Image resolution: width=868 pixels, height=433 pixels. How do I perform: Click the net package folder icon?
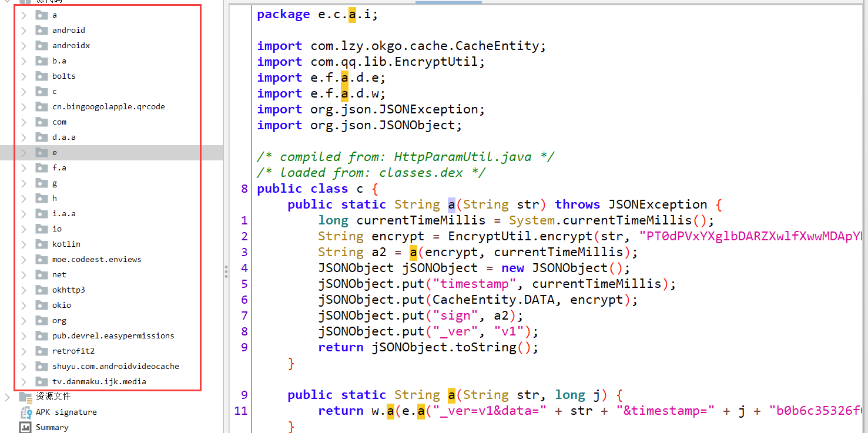tap(41, 274)
